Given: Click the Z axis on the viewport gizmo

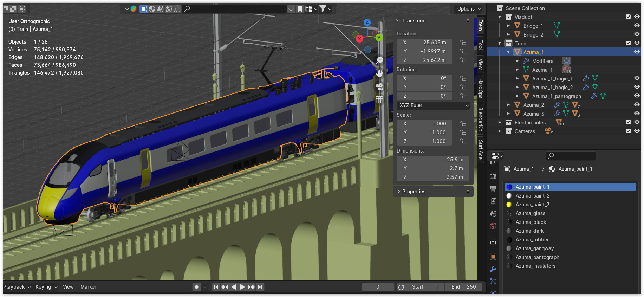Looking at the screenshot, I should point(367,22).
